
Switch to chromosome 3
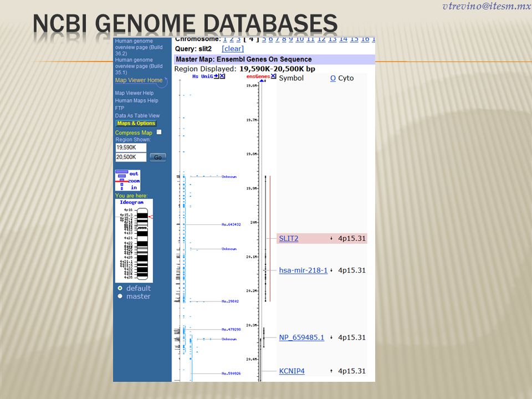(238, 39)
